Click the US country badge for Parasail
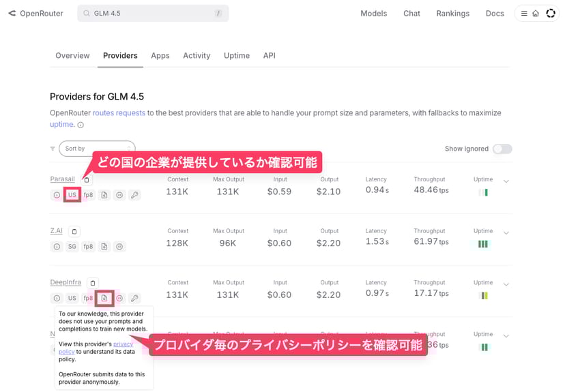Screen dimensions: 565x392 [72, 195]
